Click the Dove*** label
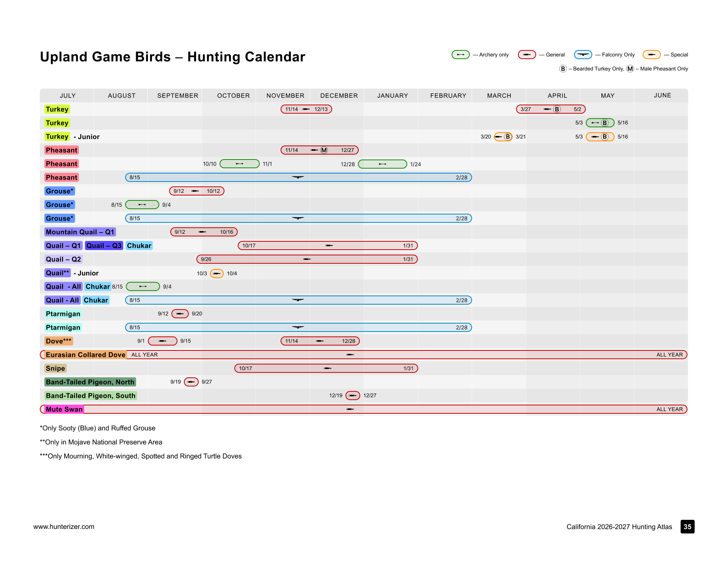728x563 pixels. click(x=58, y=341)
